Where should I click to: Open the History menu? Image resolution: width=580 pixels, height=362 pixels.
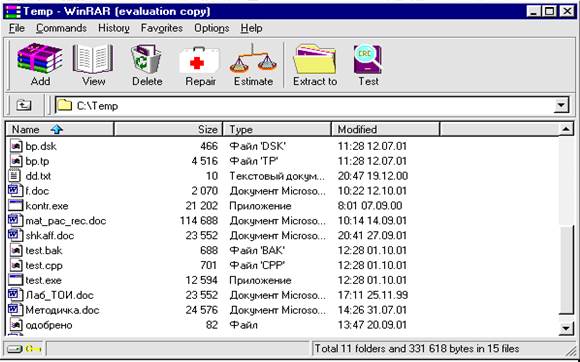point(114,28)
